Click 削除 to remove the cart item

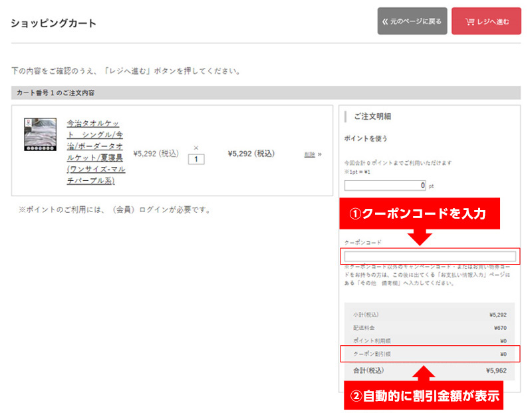[x=309, y=155]
